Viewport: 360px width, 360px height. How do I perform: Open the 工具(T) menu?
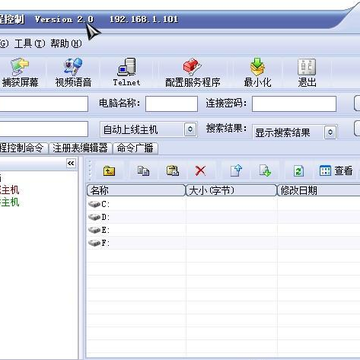pos(29,44)
